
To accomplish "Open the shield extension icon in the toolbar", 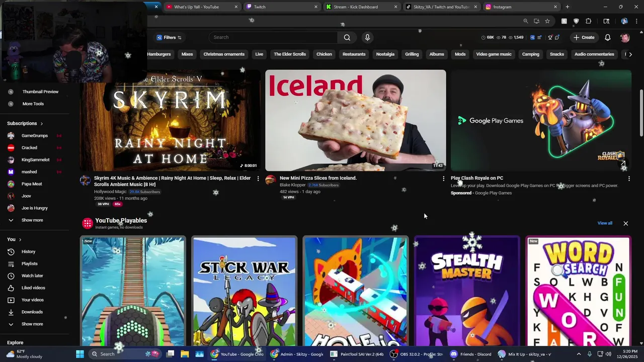I will (576, 21).
